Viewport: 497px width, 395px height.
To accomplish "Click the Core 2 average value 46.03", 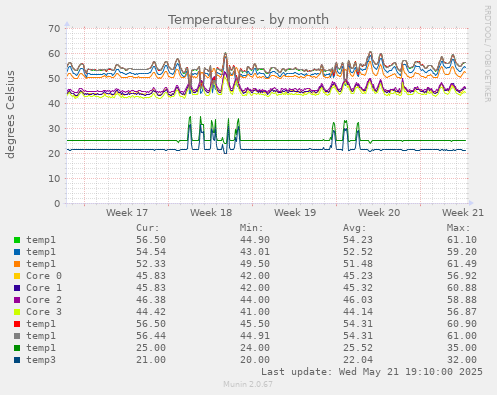I will 358,300.
